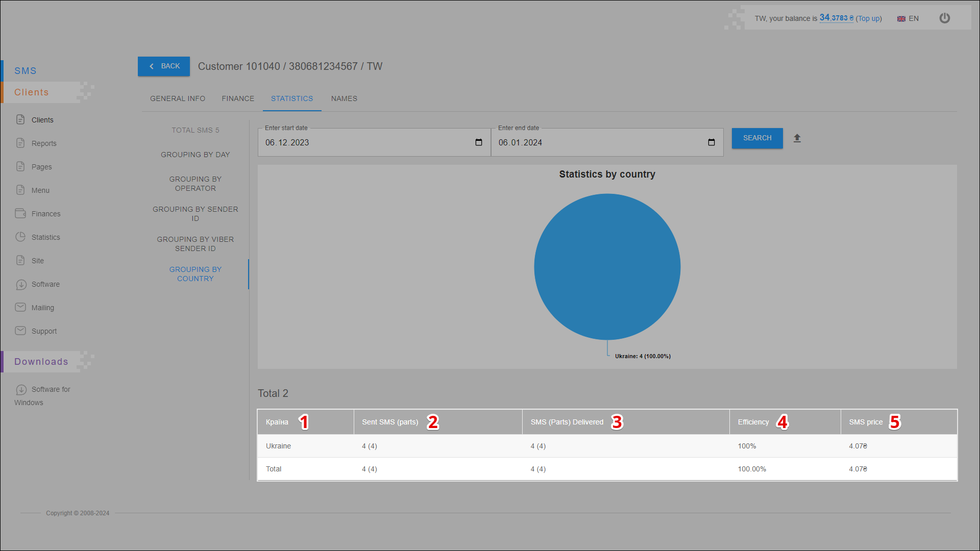Select Grouping by Day option
The width and height of the screenshot is (980, 551).
pos(195,155)
